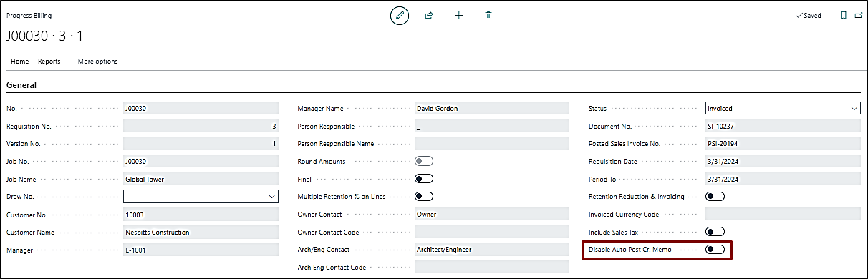Click the Saved status indicator
The width and height of the screenshot is (868, 279).
(x=809, y=15)
